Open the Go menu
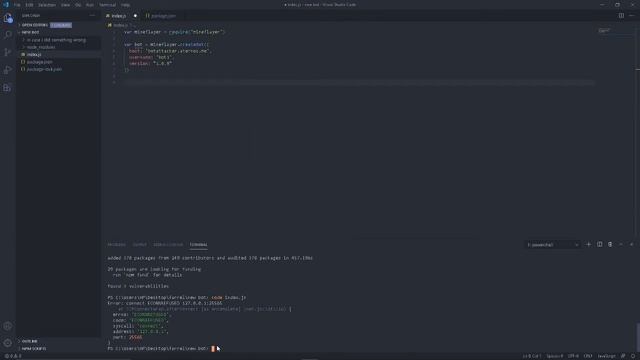Image resolution: width=640 pixels, height=360 pixels. click(78, 5)
